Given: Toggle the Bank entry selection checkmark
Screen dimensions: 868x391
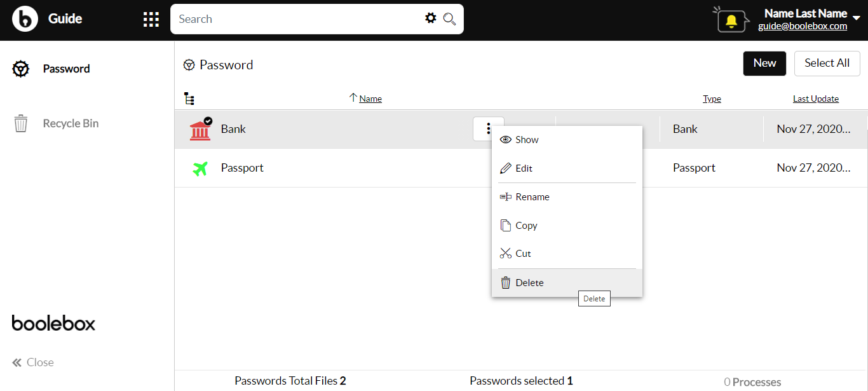Looking at the screenshot, I should coord(208,121).
